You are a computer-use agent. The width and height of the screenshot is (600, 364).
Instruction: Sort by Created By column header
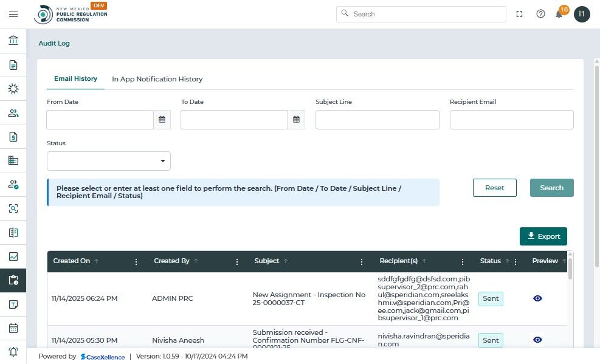coord(171,261)
